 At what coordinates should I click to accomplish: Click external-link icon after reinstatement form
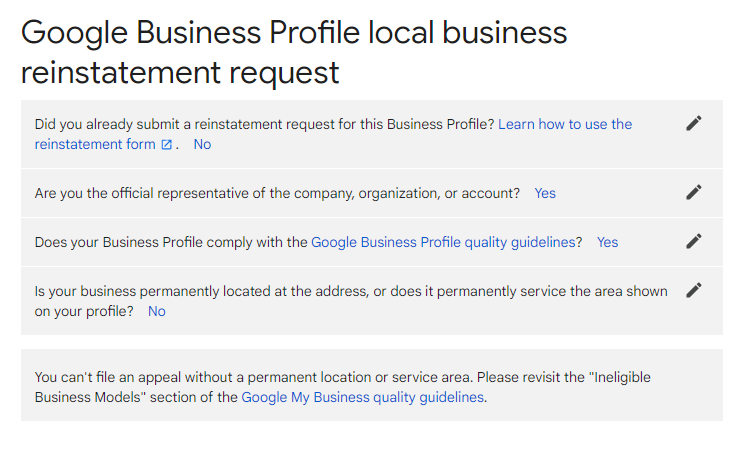pyautogui.click(x=166, y=144)
